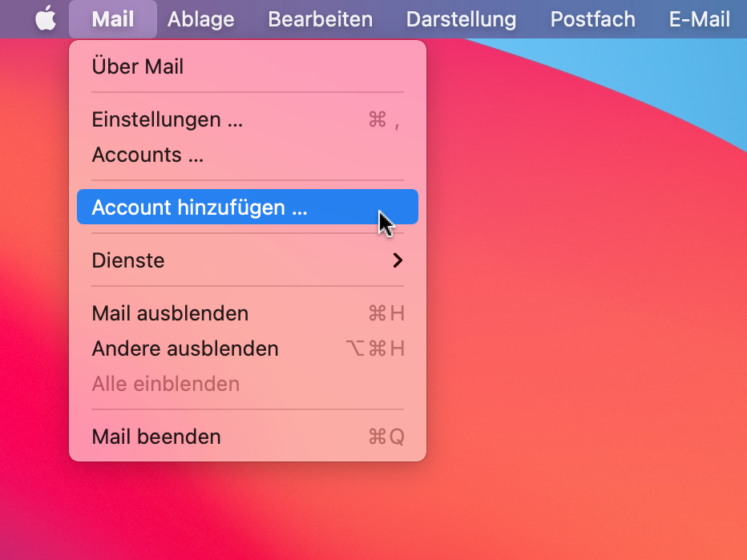
Task: Click the chevron arrow next to Dienste
Action: (x=398, y=260)
